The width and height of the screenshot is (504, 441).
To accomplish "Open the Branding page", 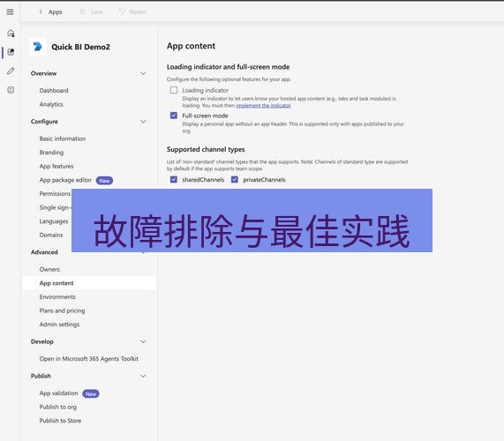I will coord(51,153).
